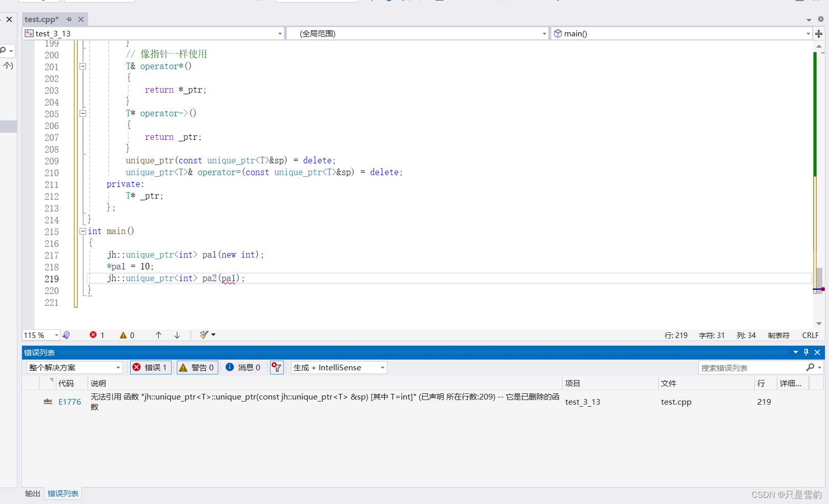Click the CRLF line ending indicator
This screenshot has height=504, width=829.
(810, 335)
